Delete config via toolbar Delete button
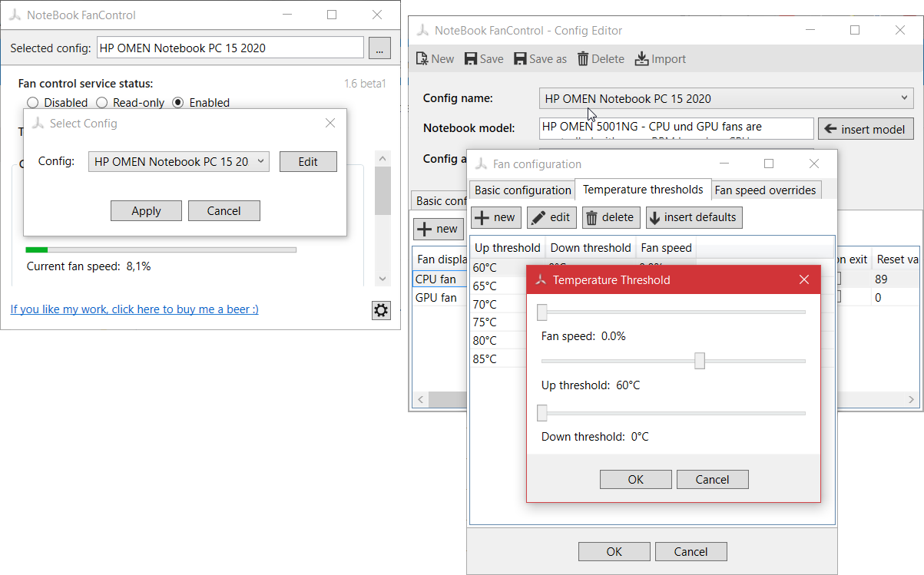This screenshot has width=924, height=575. coord(601,59)
